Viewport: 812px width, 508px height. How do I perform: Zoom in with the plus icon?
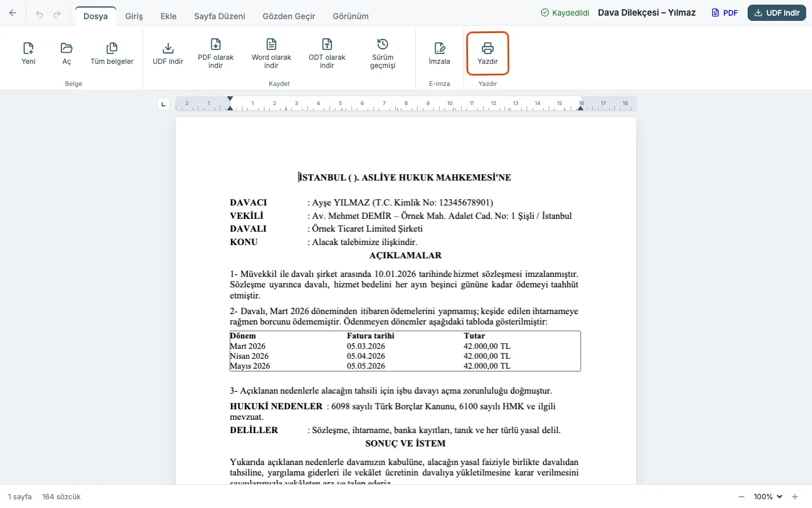coord(795,497)
